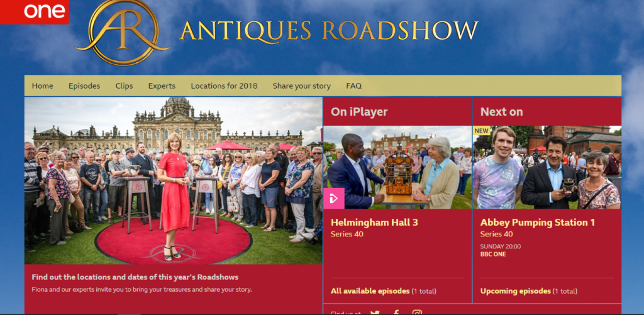Click the golden AR circular emblem

tap(123, 33)
